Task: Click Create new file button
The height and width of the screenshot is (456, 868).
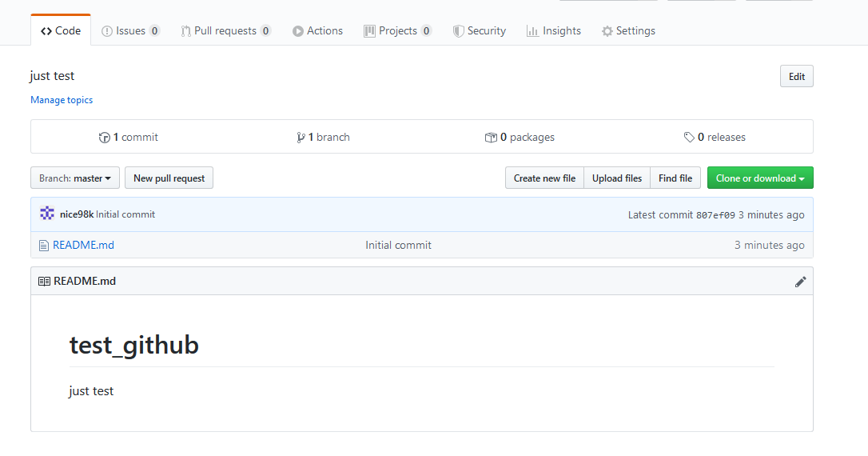Action: [x=545, y=178]
